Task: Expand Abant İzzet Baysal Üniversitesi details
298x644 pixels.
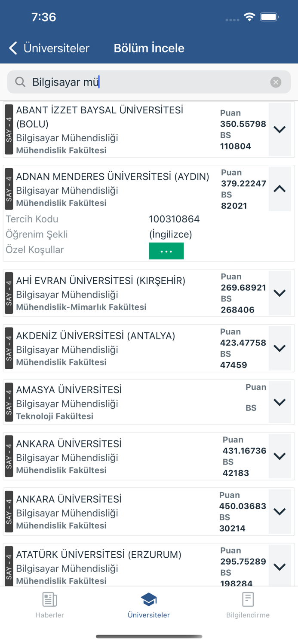Action: [280, 129]
